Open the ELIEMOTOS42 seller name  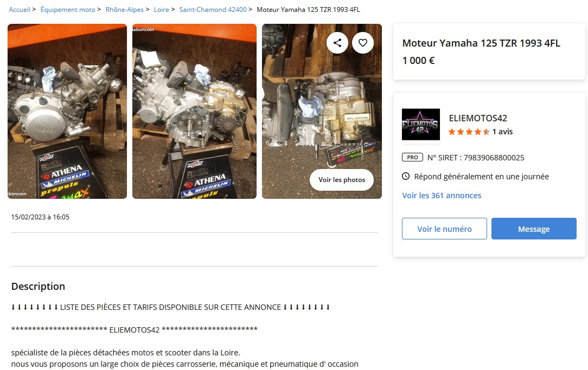pos(478,118)
